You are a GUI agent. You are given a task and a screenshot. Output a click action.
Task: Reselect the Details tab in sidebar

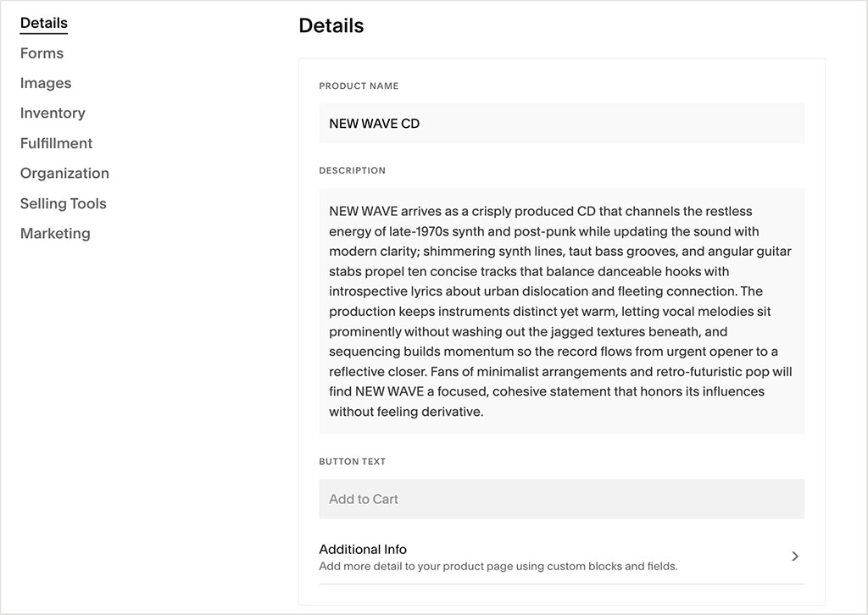(43, 23)
